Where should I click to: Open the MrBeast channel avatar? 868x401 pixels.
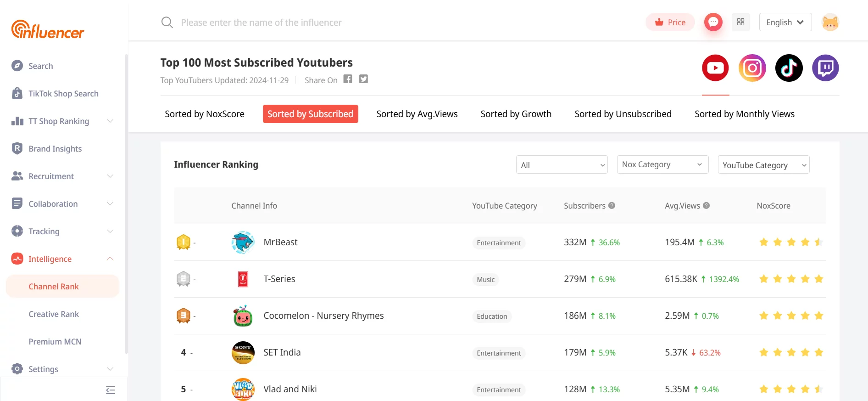pyautogui.click(x=243, y=243)
